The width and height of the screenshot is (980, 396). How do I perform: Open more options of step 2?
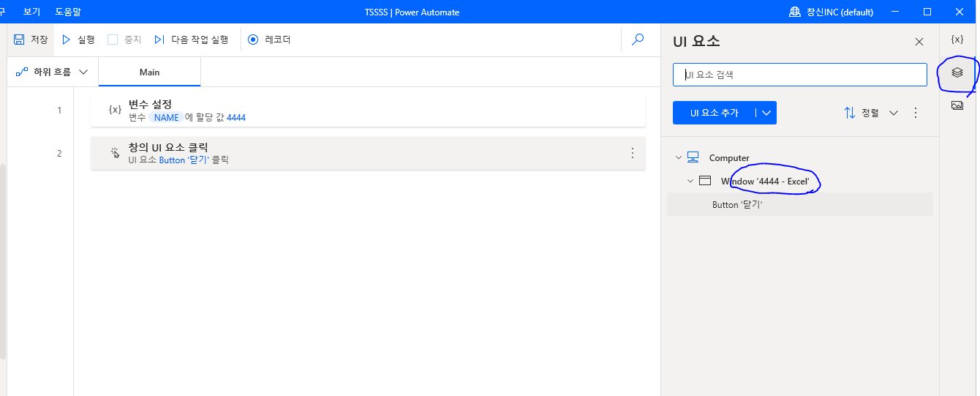[633, 153]
